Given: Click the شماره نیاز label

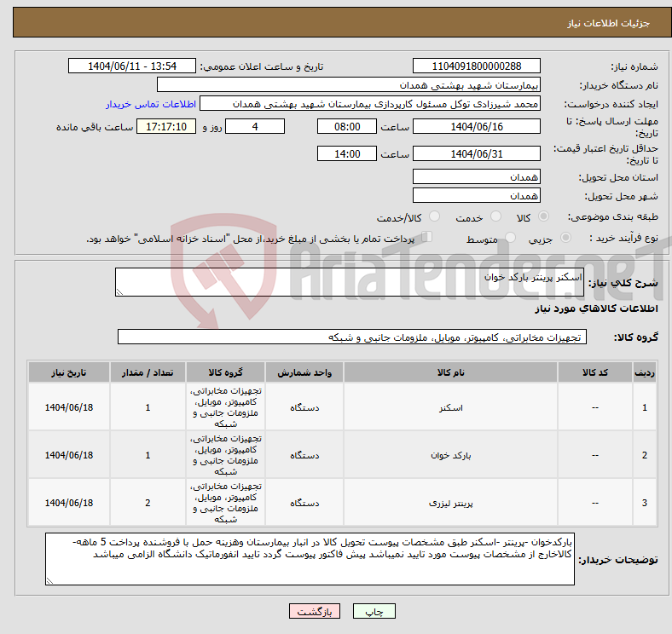Looking at the screenshot, I should (634, 66).
